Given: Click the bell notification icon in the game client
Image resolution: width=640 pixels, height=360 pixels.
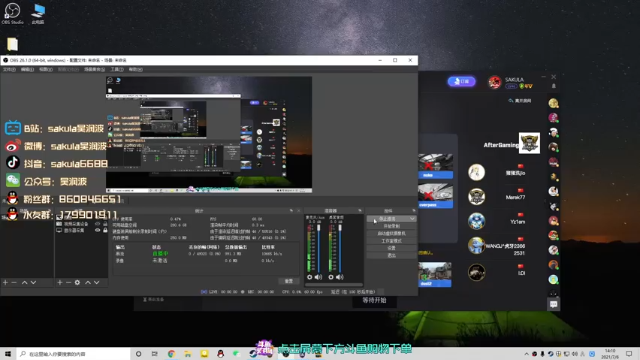Looking at the screenshot, I should pos(553,86).
